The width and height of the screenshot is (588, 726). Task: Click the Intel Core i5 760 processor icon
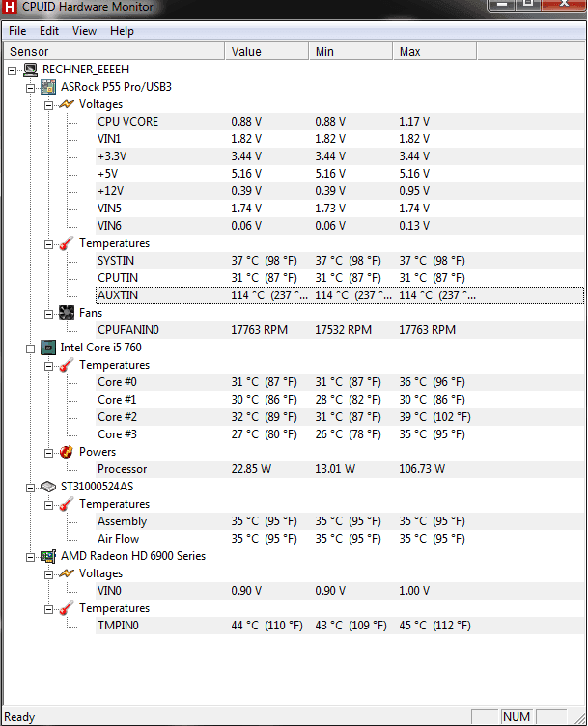[48, 348]
